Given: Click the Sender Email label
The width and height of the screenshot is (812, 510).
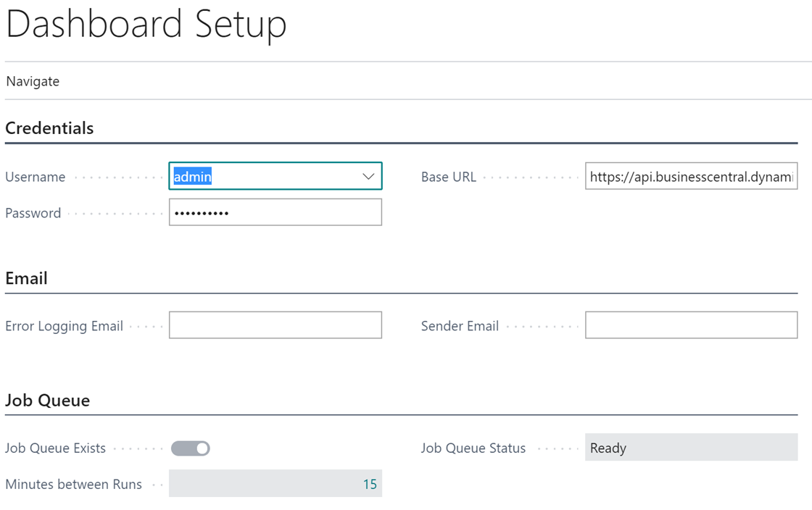Looking at the screenshot, I should tap(460, 326).
